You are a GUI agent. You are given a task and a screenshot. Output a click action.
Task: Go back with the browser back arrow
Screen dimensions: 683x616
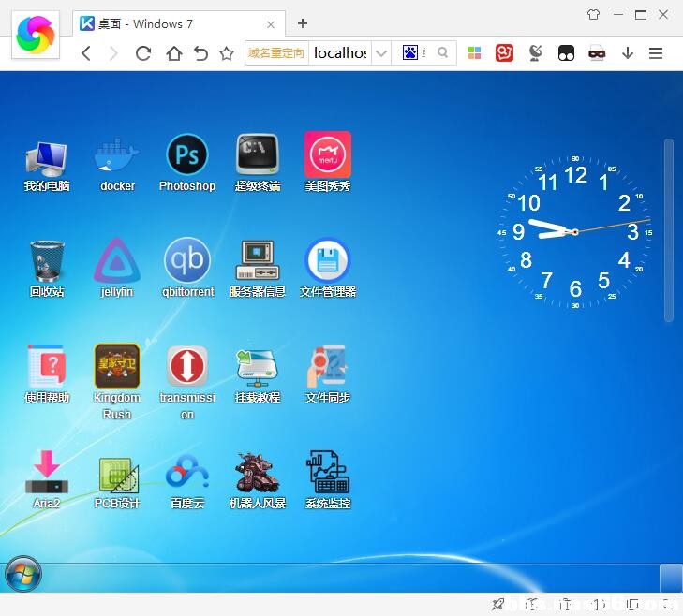pos(86,53)
